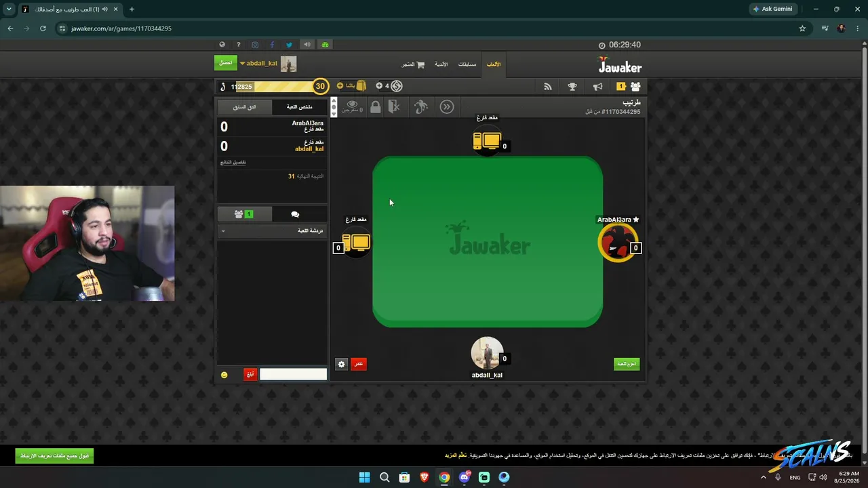This screenshot has width=868, height=488.
Task: Open Windows taskbar search
Action: pyautogui.click(x=384, y=477)
